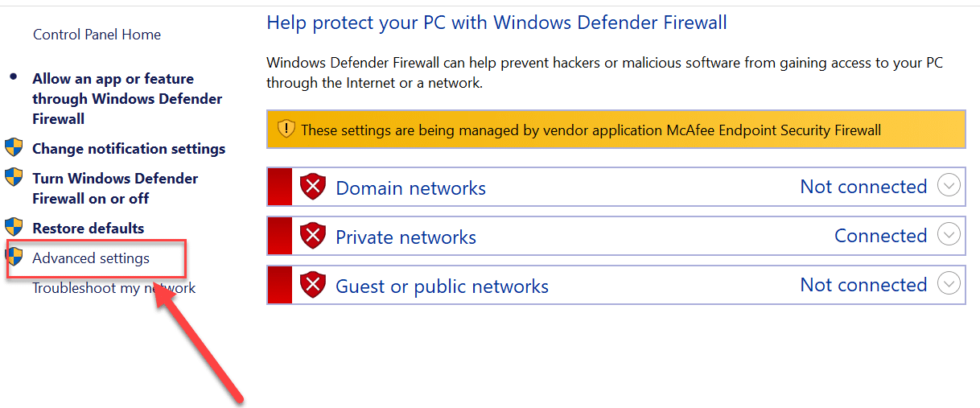Click the Private networks Connected status text
This screenshot has width=980, height=408.
pos(880,236)
